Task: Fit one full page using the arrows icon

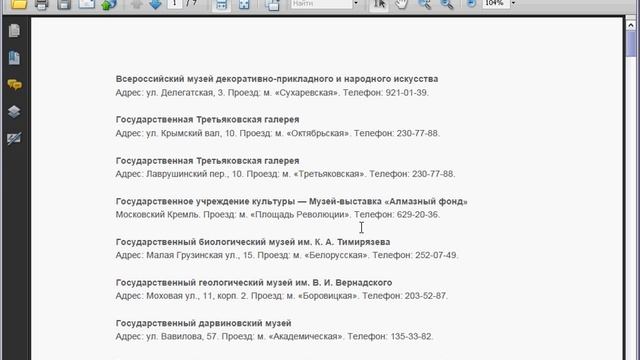Action: [244, 4]
